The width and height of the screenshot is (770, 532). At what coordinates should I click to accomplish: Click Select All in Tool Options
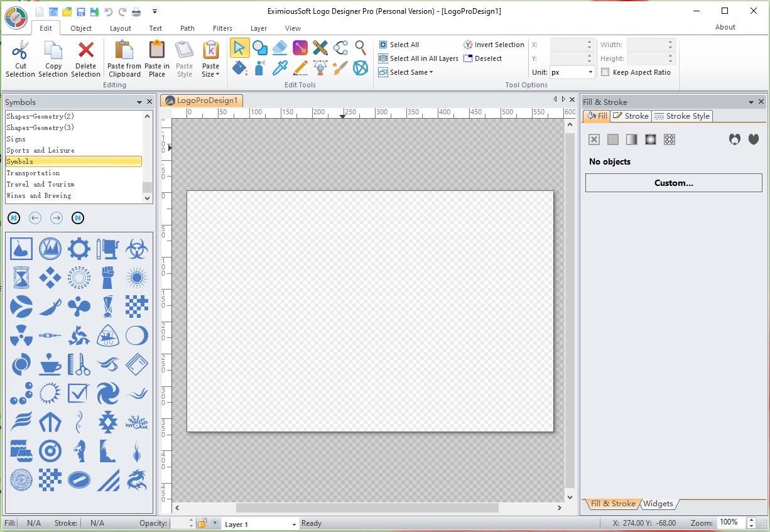(399, 45)
